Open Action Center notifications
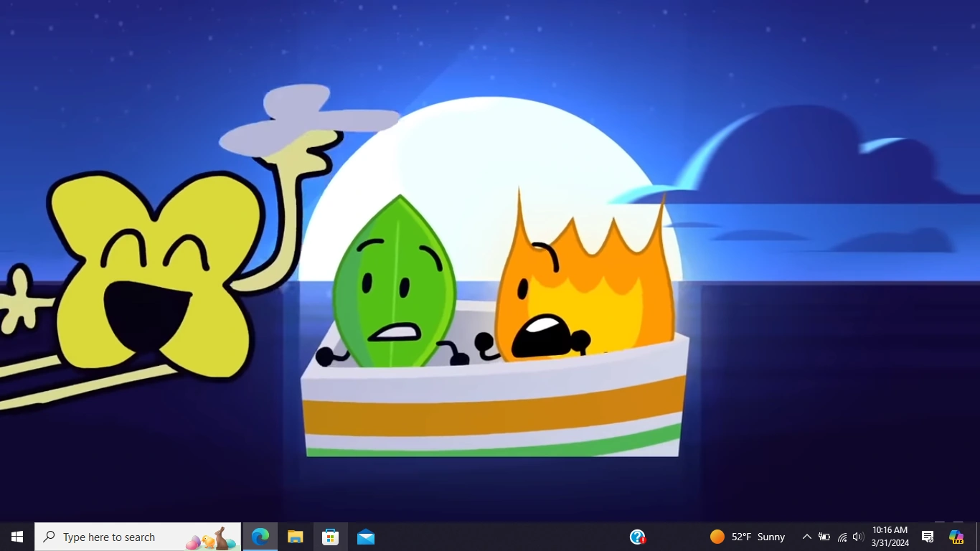Image resolution: width=980 pixels, height=551 pixels. pos(927,536)
